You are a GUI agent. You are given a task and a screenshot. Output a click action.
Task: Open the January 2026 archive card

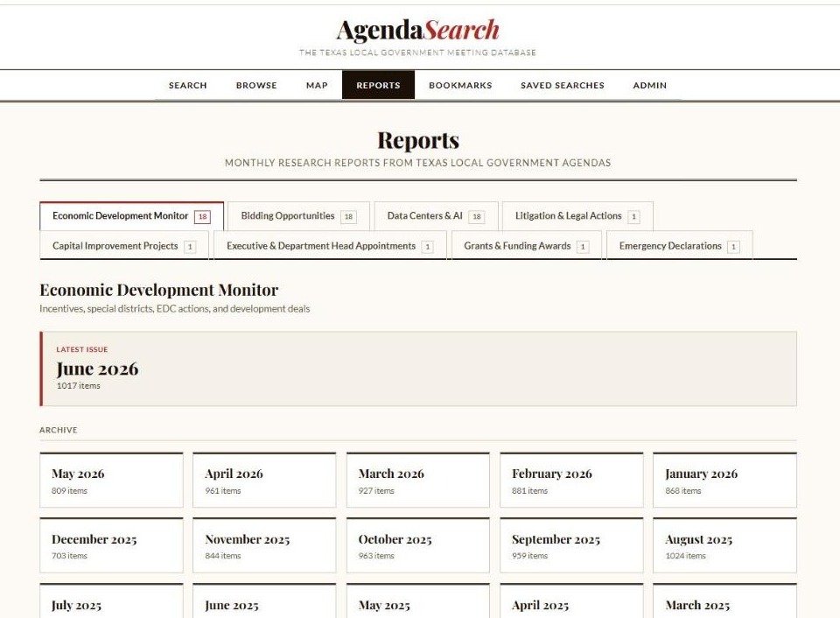pos(724,481)
